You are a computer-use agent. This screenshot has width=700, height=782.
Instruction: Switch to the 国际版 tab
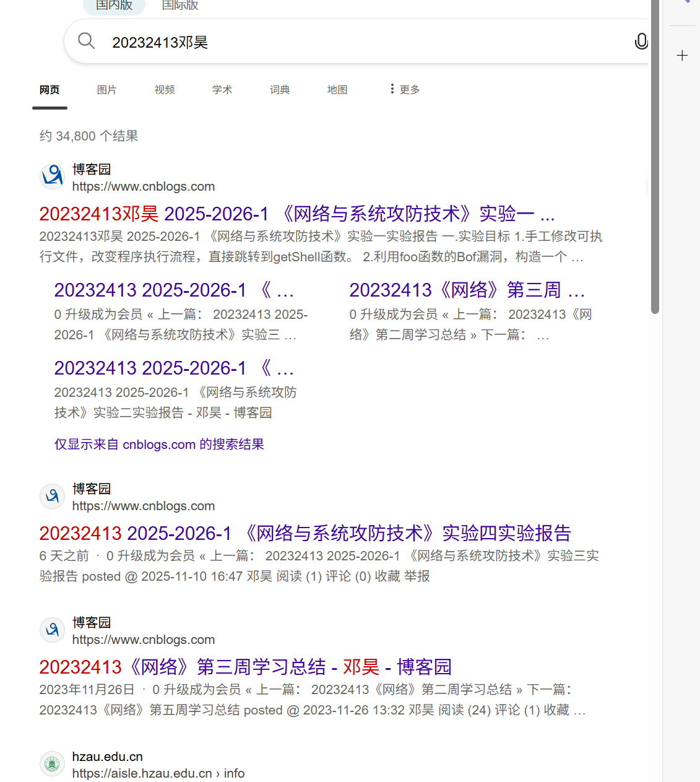click(180, 5)
